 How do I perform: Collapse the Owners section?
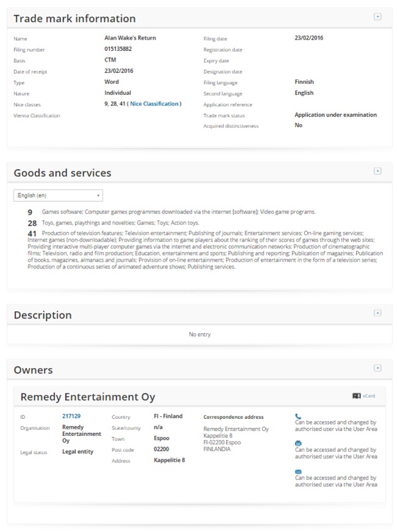point(377,368)
